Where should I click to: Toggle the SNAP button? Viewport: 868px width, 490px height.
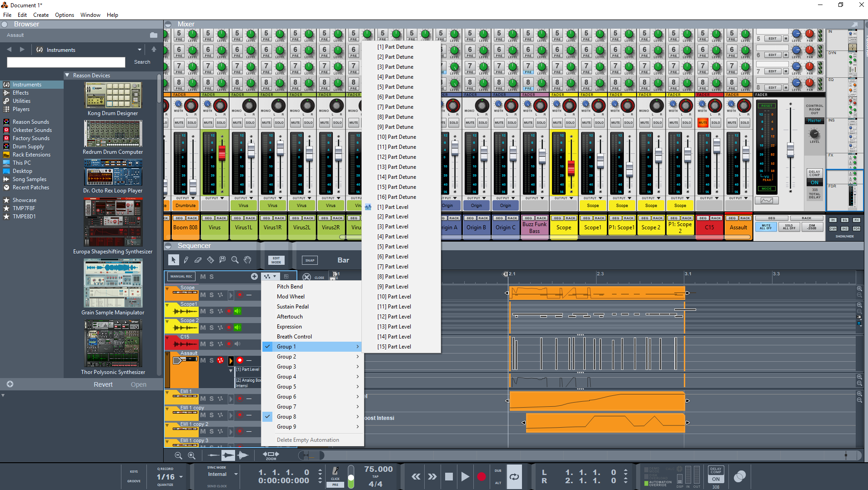click(310, 260)
